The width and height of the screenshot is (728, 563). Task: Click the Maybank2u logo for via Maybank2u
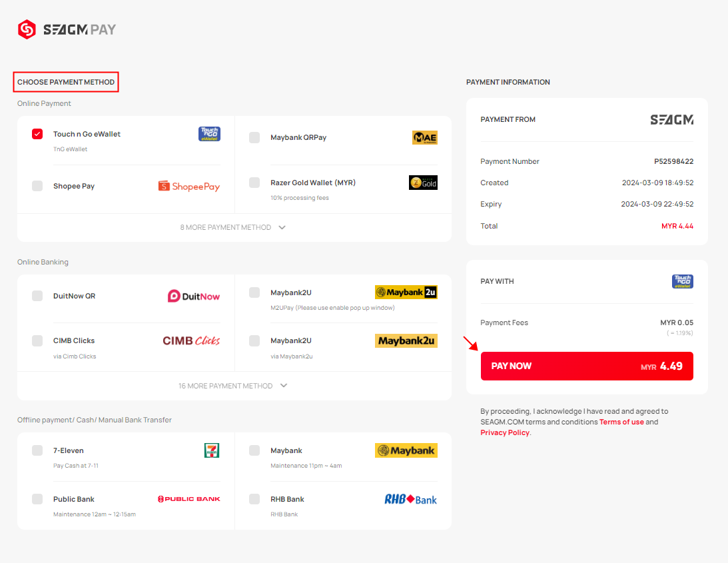coord(406,340)
